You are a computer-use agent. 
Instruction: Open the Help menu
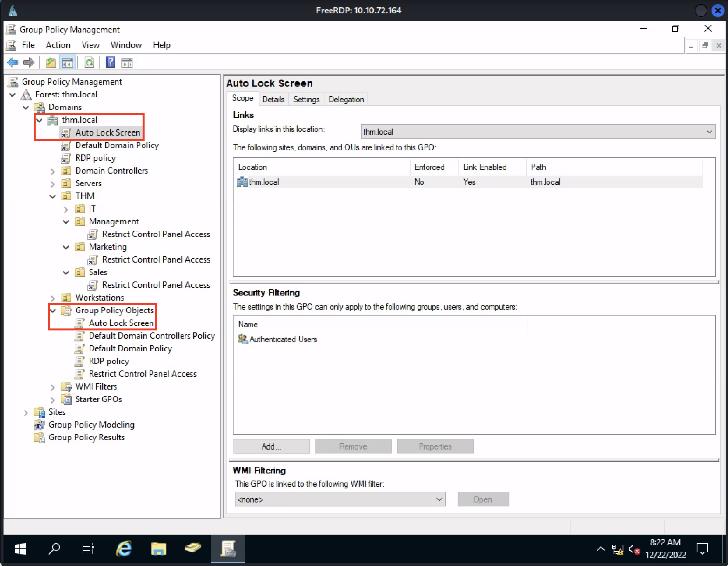click(161, 45)
